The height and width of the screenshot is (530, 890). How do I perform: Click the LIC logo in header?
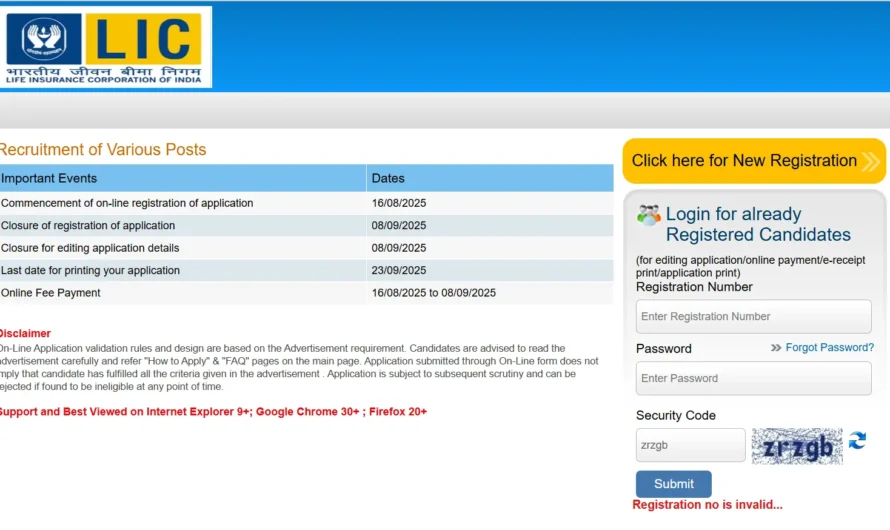coord(106,47)
